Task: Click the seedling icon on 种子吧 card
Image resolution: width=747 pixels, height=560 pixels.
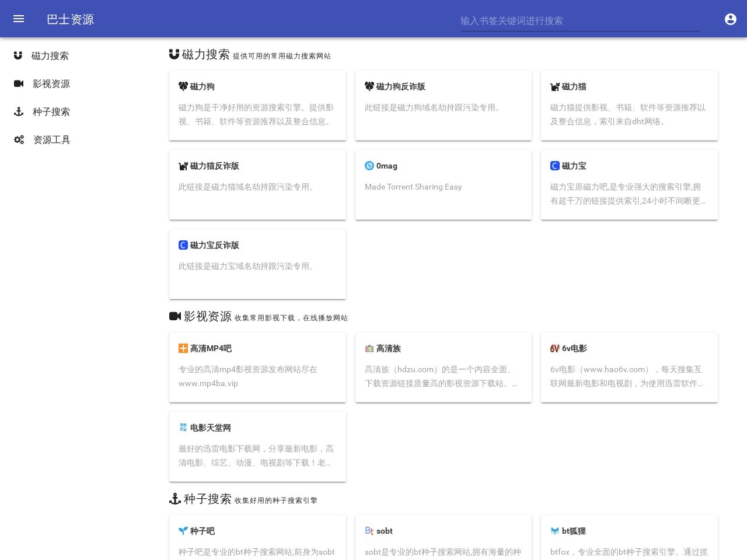Action: (x=183, y=531)
